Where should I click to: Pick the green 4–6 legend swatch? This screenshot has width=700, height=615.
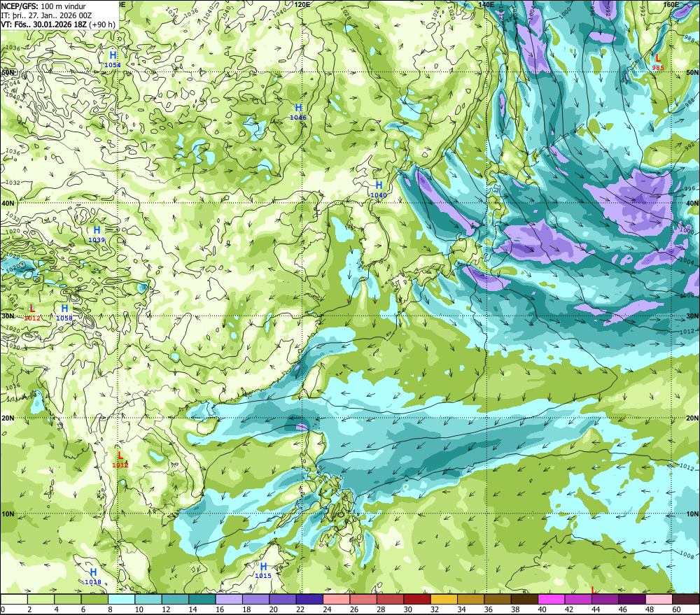point(68,599)
